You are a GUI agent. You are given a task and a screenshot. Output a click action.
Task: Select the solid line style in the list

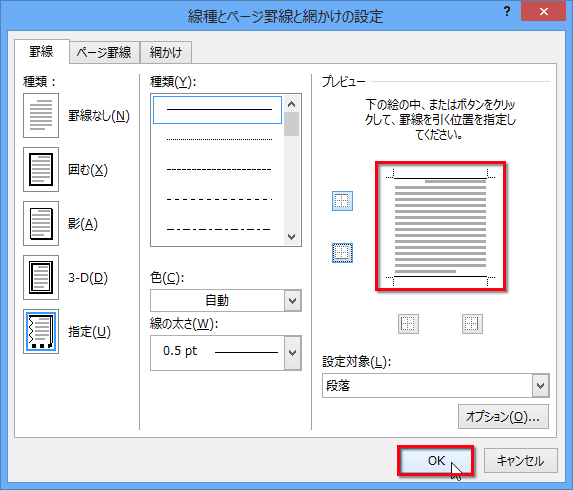[217, 110]
